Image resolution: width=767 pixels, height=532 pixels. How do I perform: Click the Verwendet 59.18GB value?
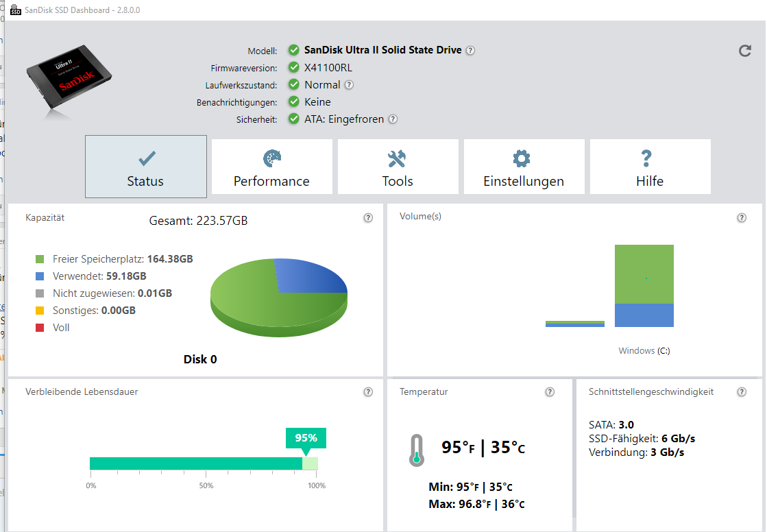pyautogui.click(x=126, y=276)
